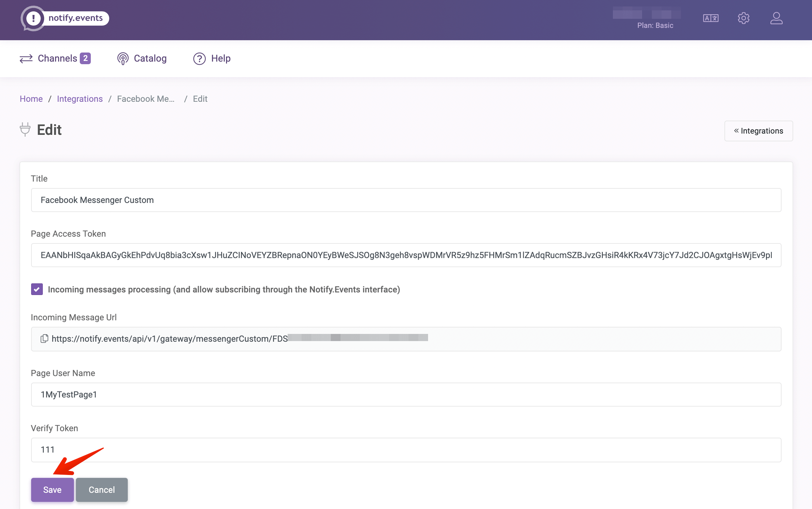Open the Channels menu item
Screen dimensions: 812x509
pos(55,59)
